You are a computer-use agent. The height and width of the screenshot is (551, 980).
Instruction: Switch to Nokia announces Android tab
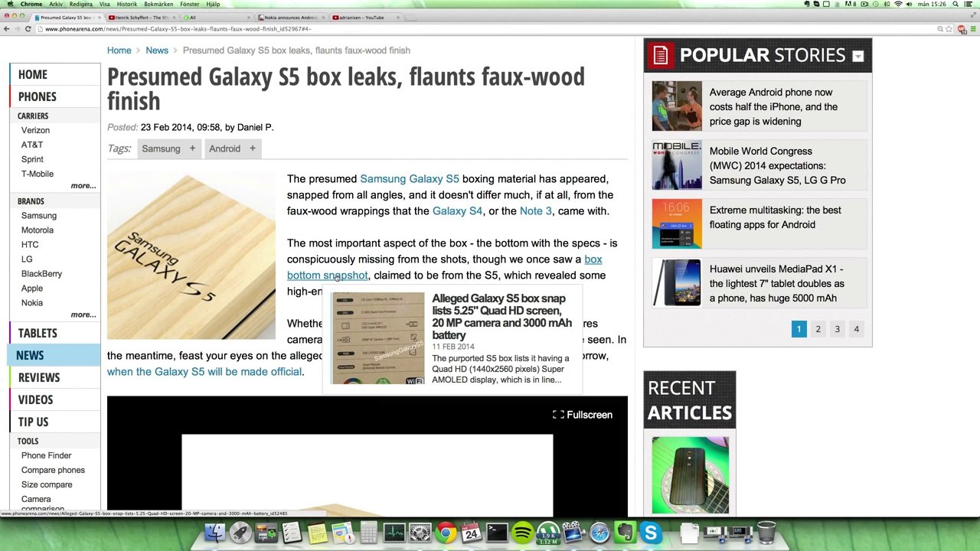[x=291, y=17]
